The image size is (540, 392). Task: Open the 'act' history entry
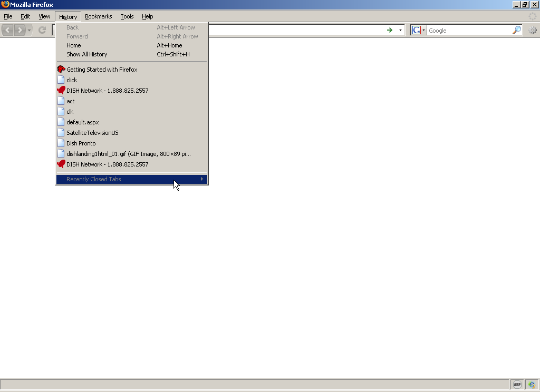[x=131, y=101]
